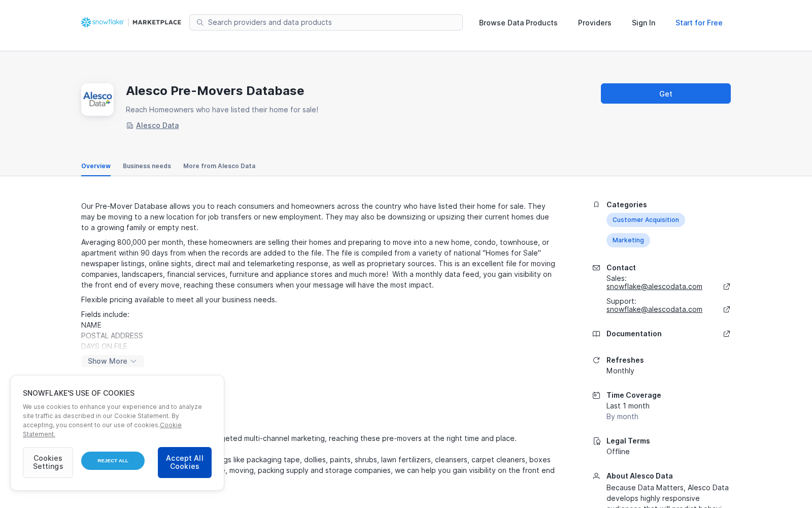Click the About Alesco Data heading
Viewport: 812px width, 508px height.
click(x=639, y=476)
